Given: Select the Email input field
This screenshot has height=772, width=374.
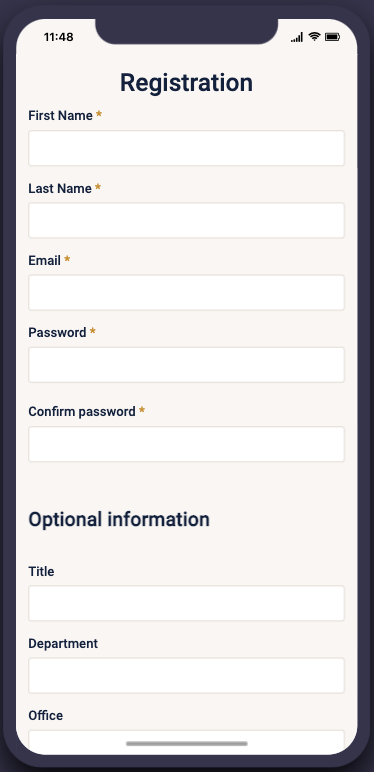Looking at the screenshot, I should tap(187, 293).
